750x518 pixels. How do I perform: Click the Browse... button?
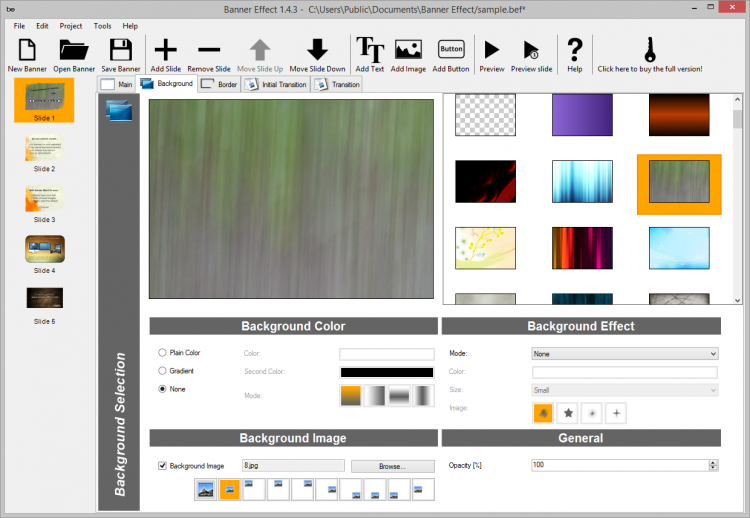point(392,466)
